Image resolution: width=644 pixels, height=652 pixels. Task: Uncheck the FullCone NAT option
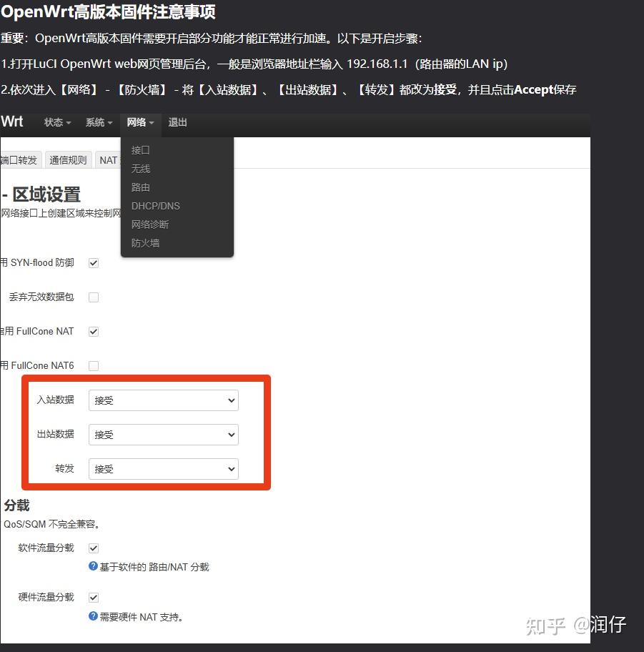click(x=93, y=331)
